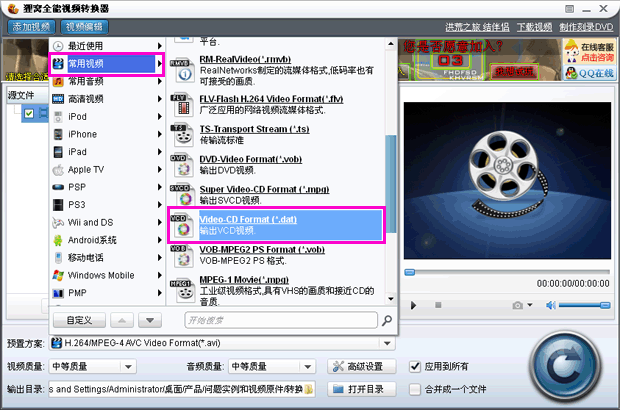
Task: Open the 预置方案 preset dropdown
Action: pos(387,343)
